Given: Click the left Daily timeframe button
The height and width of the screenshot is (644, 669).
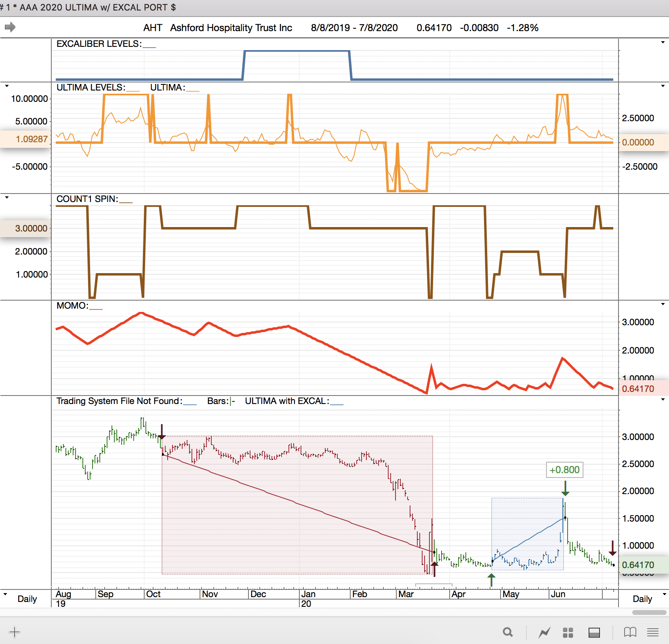Looking at the screenshot, I should tap(27, 599).
